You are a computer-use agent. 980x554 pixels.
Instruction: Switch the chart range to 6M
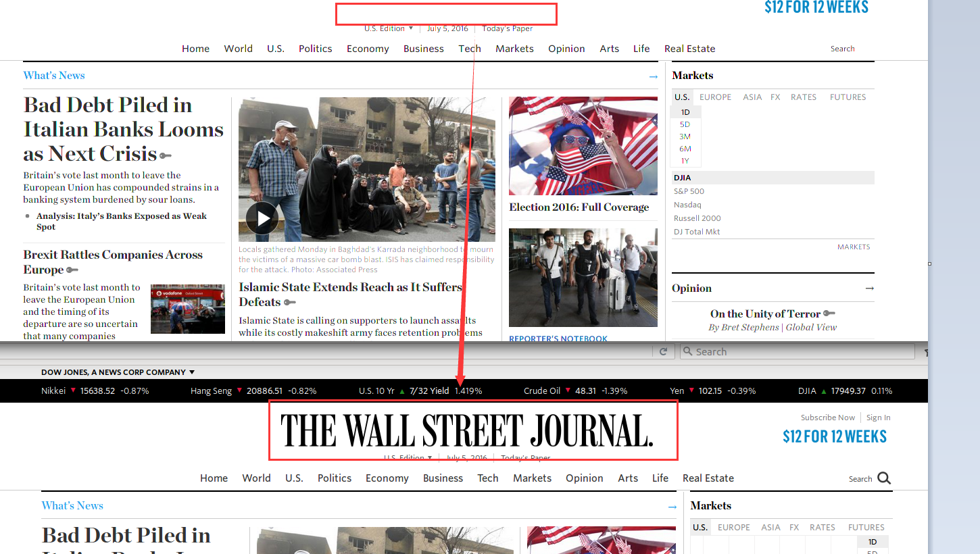pyautogui.click(x=685, y=149)
